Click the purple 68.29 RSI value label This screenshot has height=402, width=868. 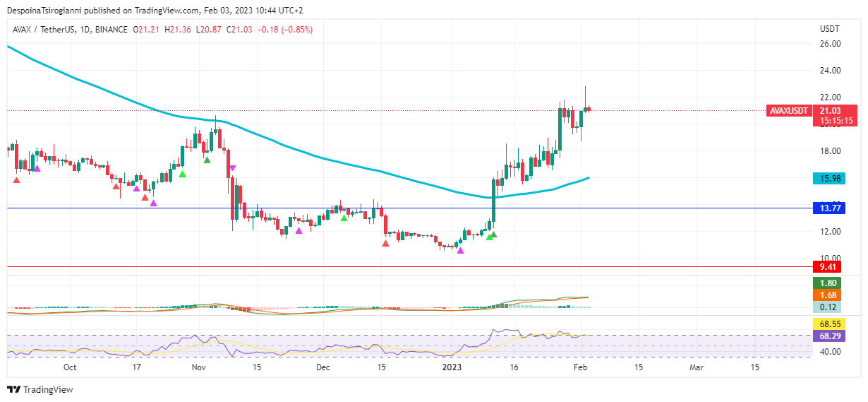[835, 336]
